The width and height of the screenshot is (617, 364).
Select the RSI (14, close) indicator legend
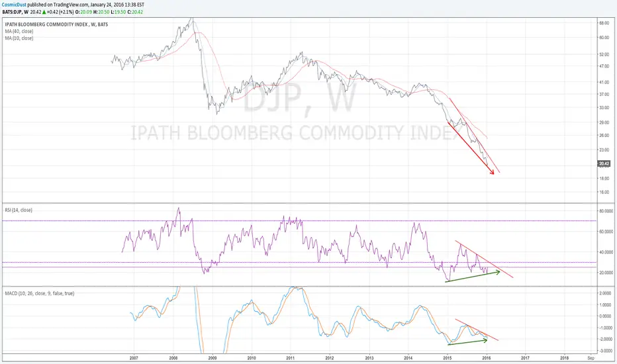click(19, 210)
